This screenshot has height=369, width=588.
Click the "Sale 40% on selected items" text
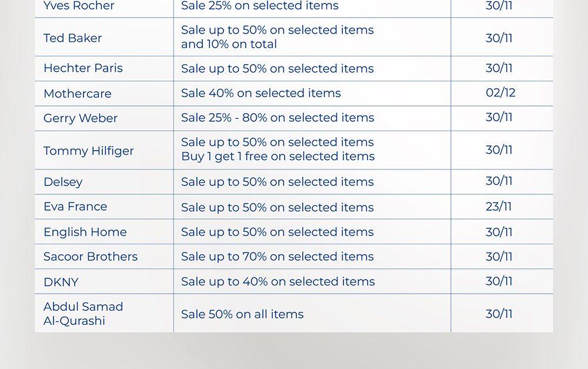pyautogui.click(x=261, y=94)
